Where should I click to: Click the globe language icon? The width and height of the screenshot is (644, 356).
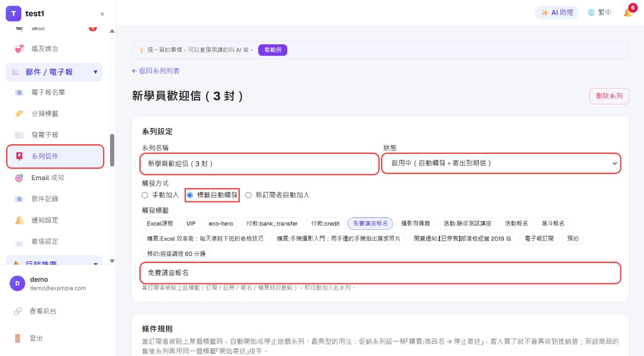(591, 13)
